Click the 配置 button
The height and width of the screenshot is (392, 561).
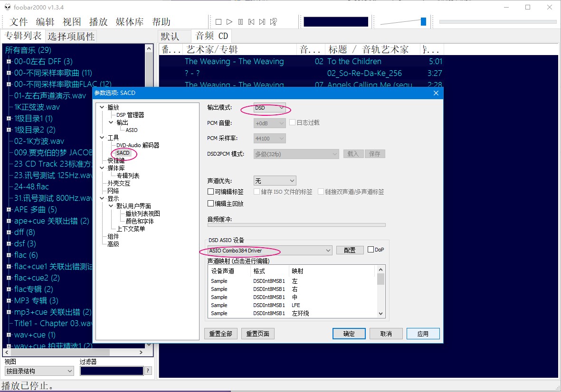[350, 250]
